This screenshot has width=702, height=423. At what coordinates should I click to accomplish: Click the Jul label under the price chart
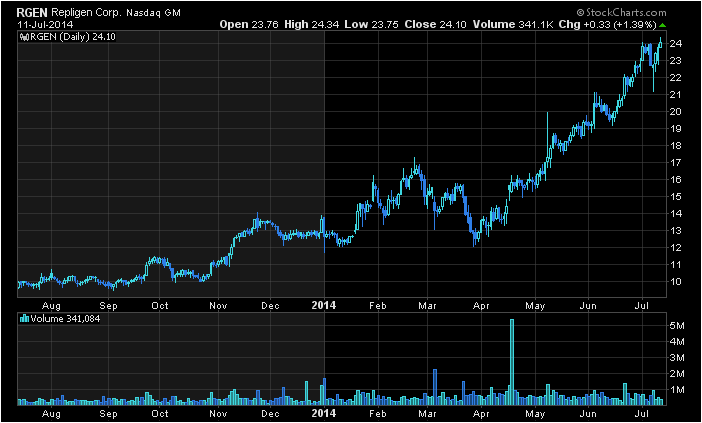[643, 306]
